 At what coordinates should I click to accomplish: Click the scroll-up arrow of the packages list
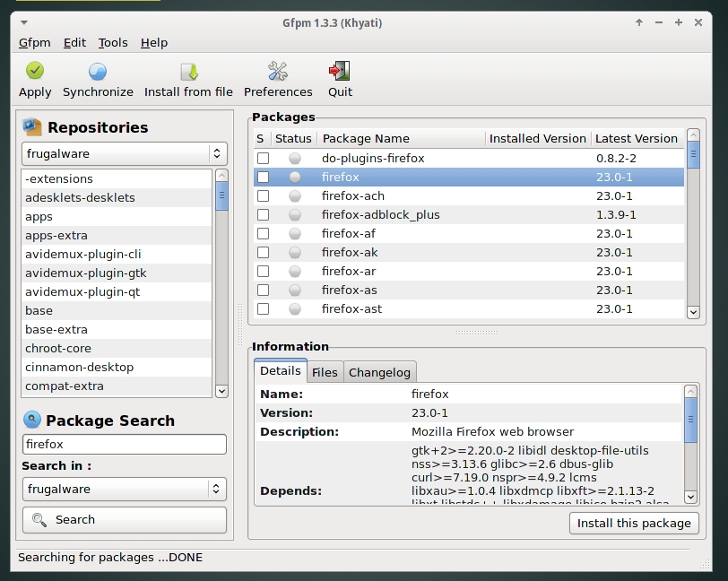(693, 135)
